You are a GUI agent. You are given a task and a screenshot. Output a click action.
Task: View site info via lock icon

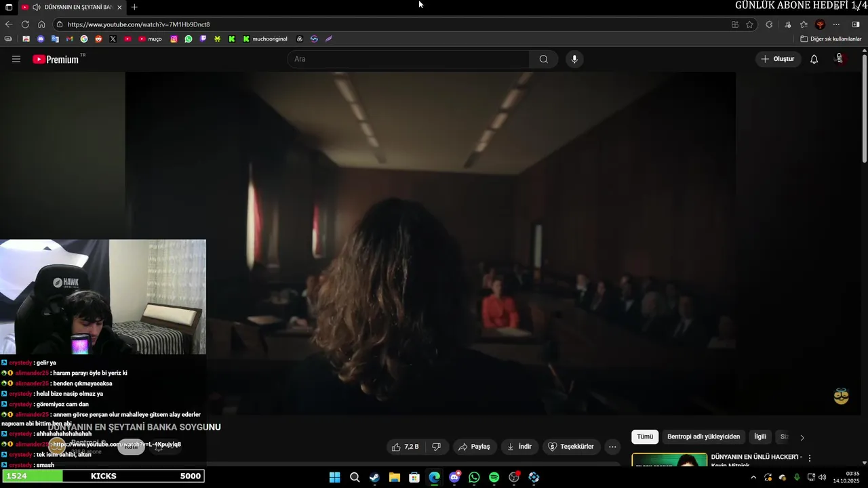[60, 24]
